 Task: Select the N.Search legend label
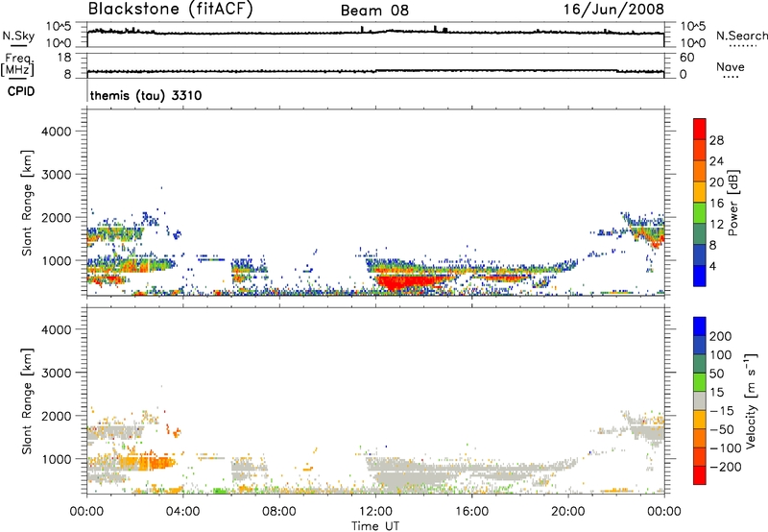742,36
